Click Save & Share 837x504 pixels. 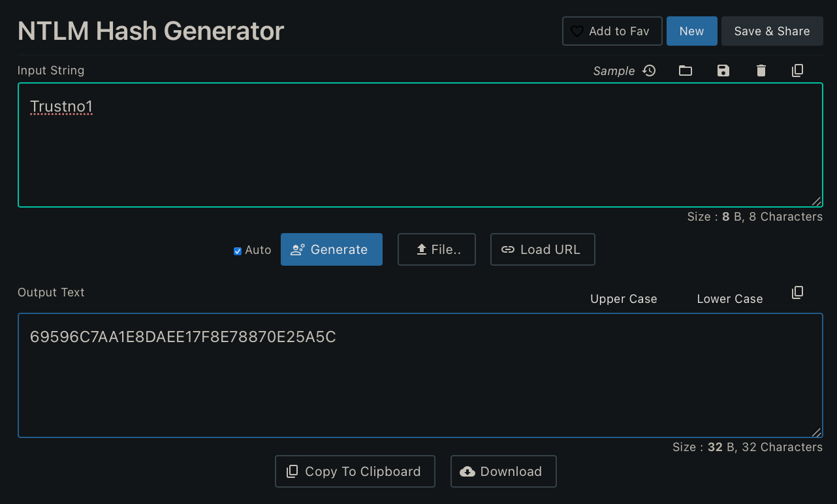coord(772,31)
